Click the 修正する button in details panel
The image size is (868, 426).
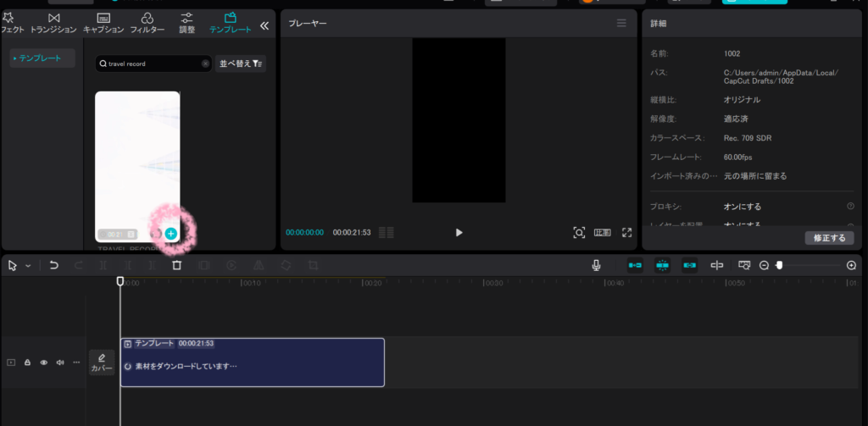pos(829,238)
